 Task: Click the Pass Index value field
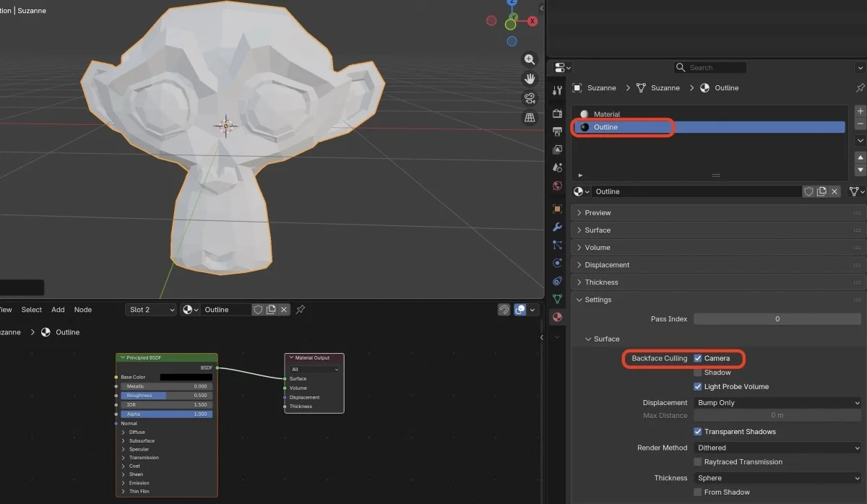click(777, 318)
